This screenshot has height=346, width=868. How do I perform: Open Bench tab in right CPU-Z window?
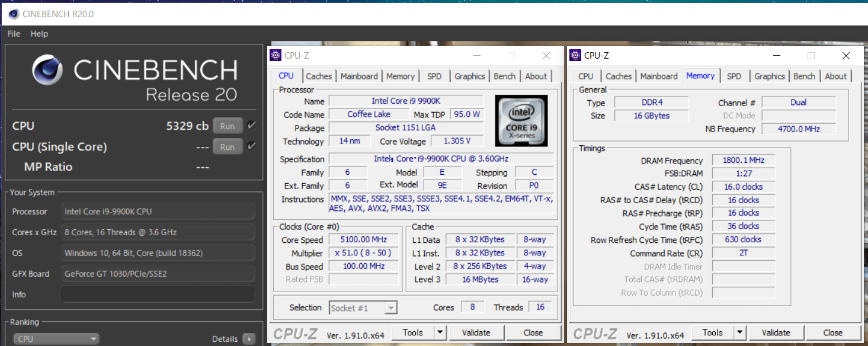[x=804, y=76]
